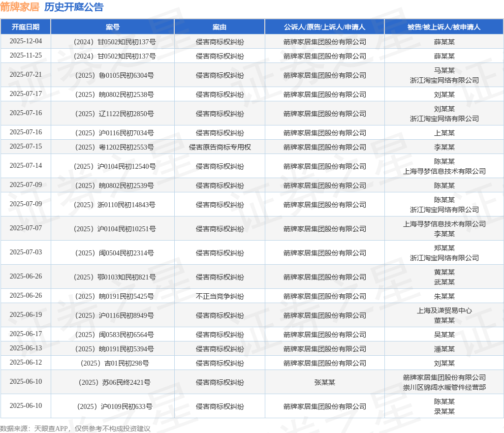Click case number 闽0504民初2314号
Screen dimensions: 504x433
[x=114, y=253]
